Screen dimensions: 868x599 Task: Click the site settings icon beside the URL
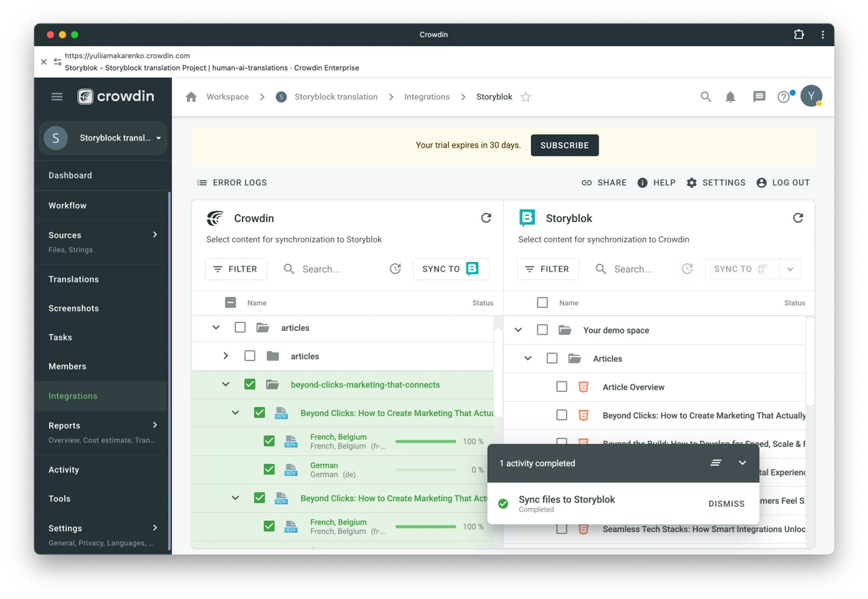(x=57, y=61)
